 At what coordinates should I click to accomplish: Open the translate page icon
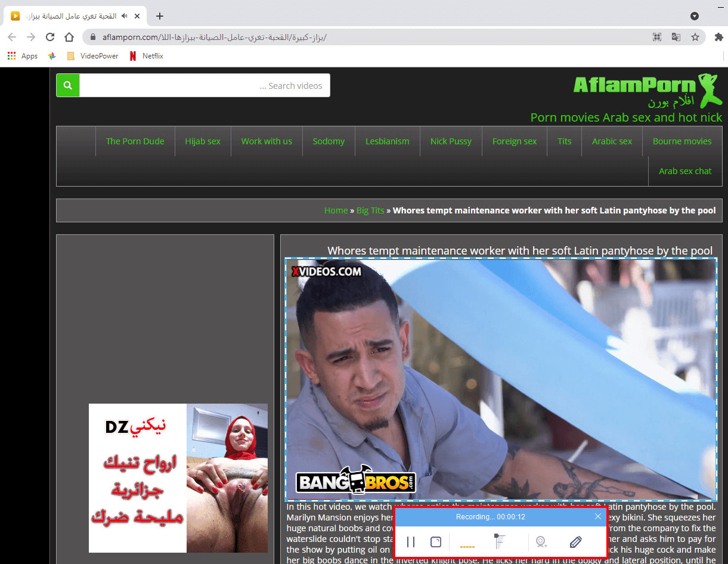(676, 37)
